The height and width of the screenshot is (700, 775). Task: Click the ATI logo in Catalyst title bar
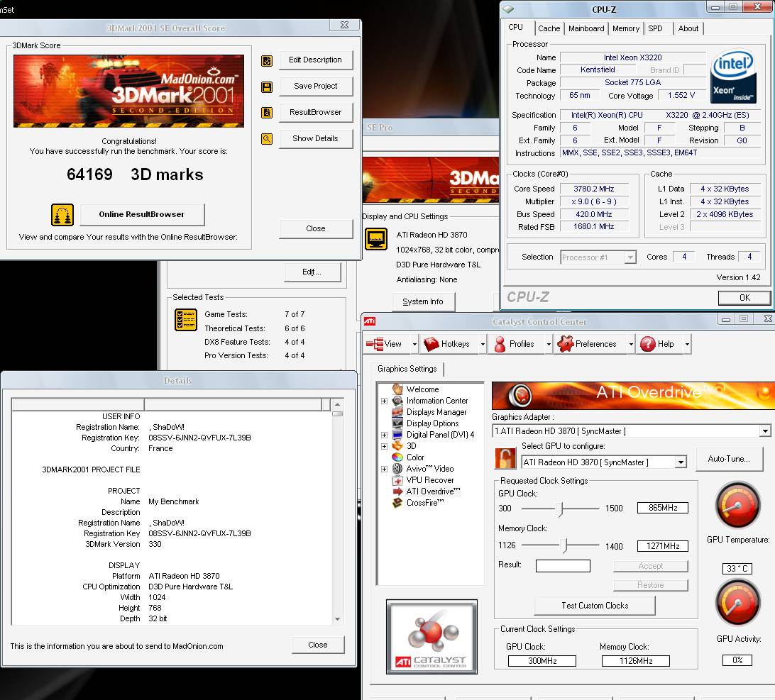[369, 321]
